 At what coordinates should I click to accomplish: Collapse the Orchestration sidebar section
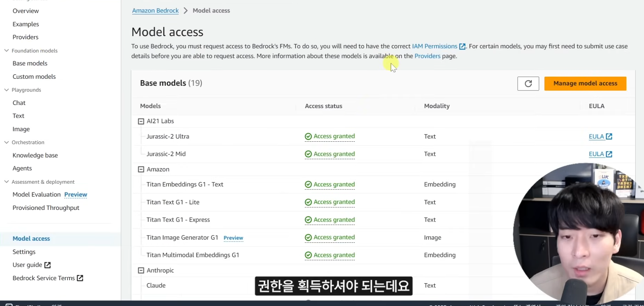tap(6, 142)
